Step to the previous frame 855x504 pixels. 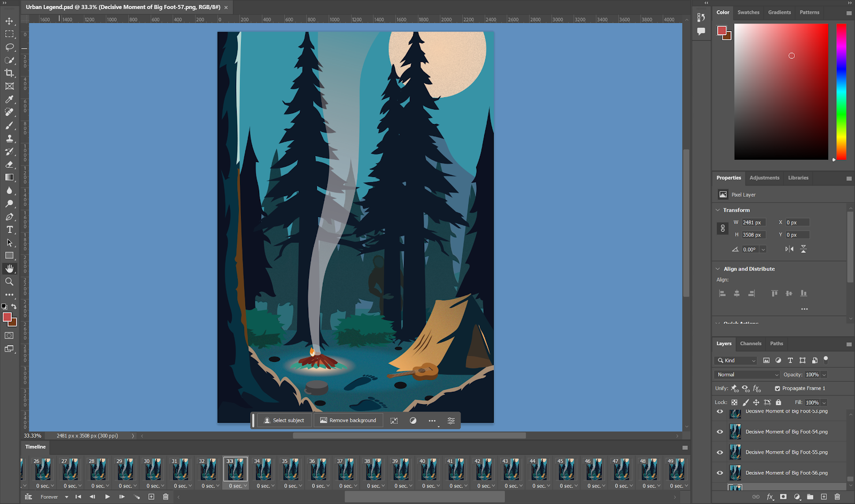92,497
